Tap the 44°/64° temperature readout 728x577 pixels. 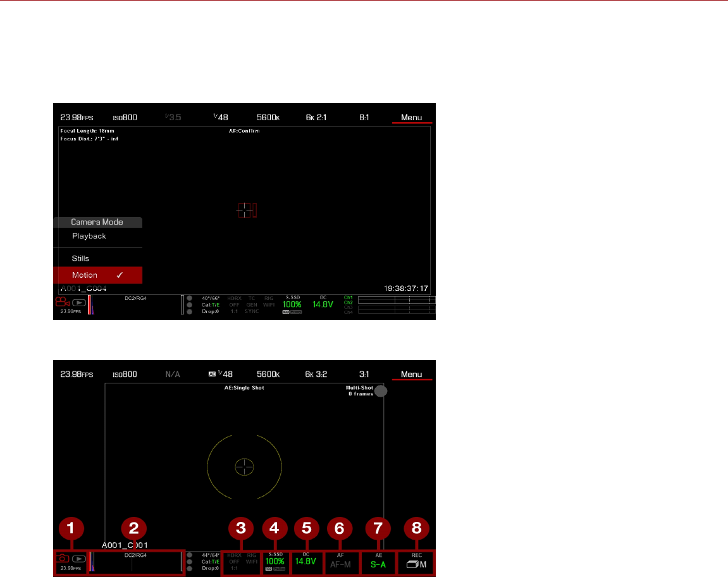(x=211, y=555)
